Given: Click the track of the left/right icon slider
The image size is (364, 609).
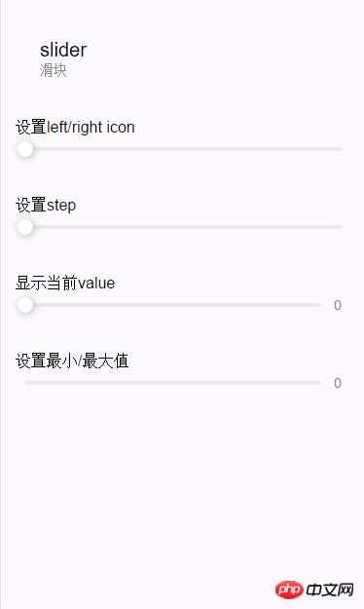Looking at the screenshot, I should point(183,149).
